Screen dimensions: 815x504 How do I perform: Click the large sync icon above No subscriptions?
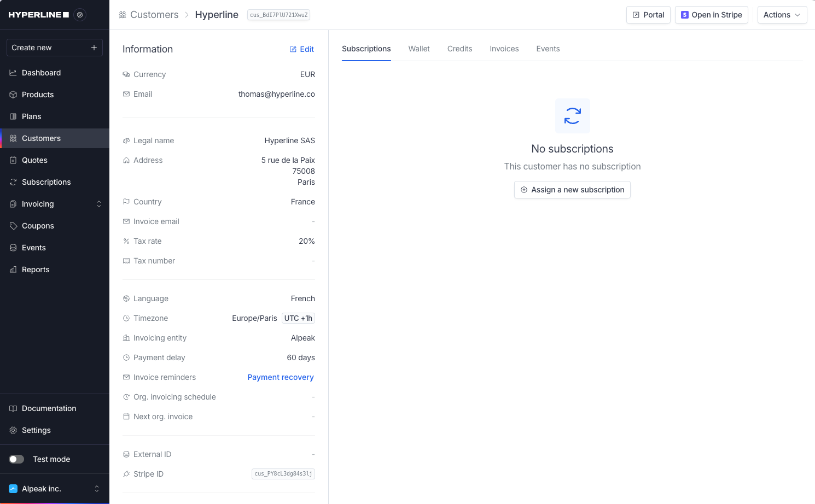(572, 116)
